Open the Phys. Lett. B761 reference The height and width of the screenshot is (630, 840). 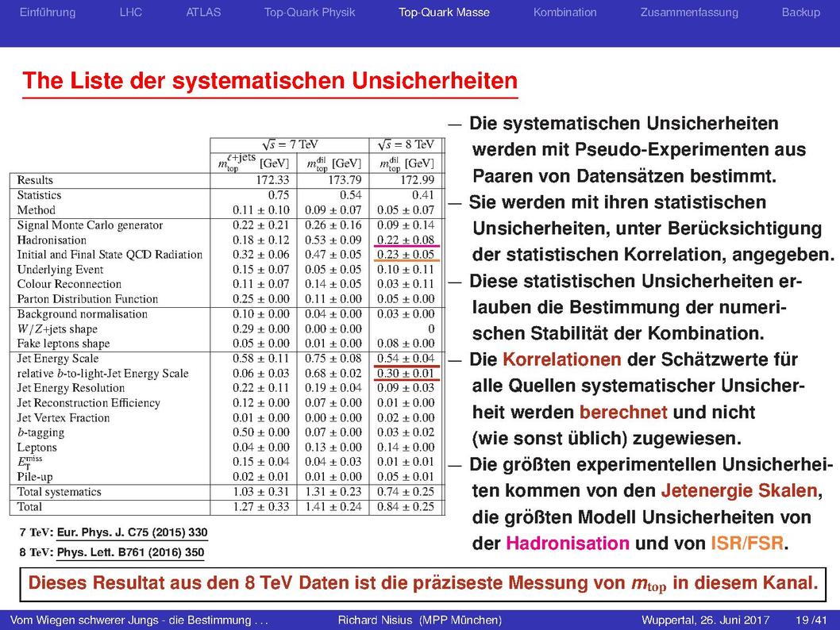(x=131, y=552)
